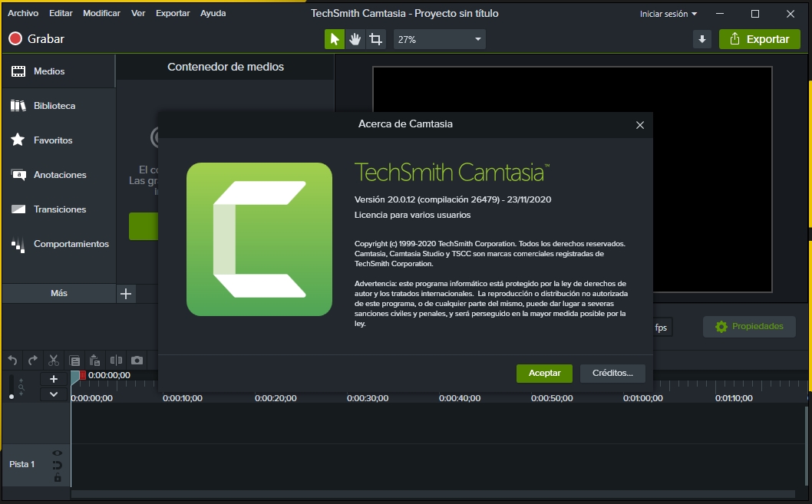
Task: Select the Crop tool in the canvas toolbar
Action: pyautogui.click(x=375, y=38)
